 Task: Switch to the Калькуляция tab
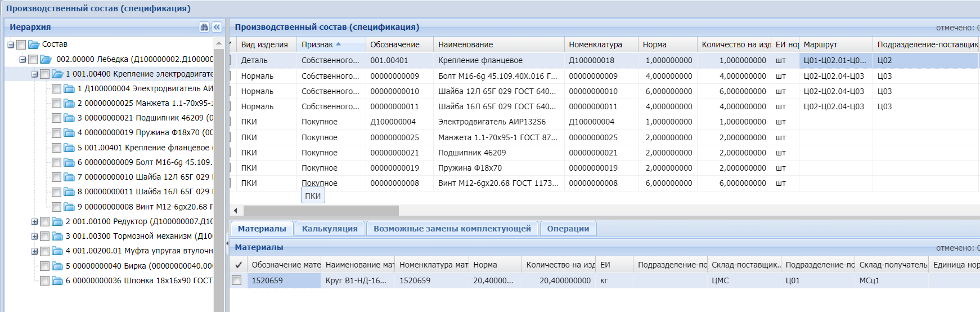(x=330, y=229)
